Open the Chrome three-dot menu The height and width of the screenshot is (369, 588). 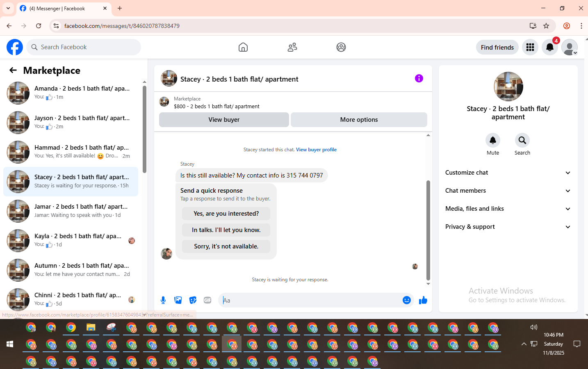point(581,26)
